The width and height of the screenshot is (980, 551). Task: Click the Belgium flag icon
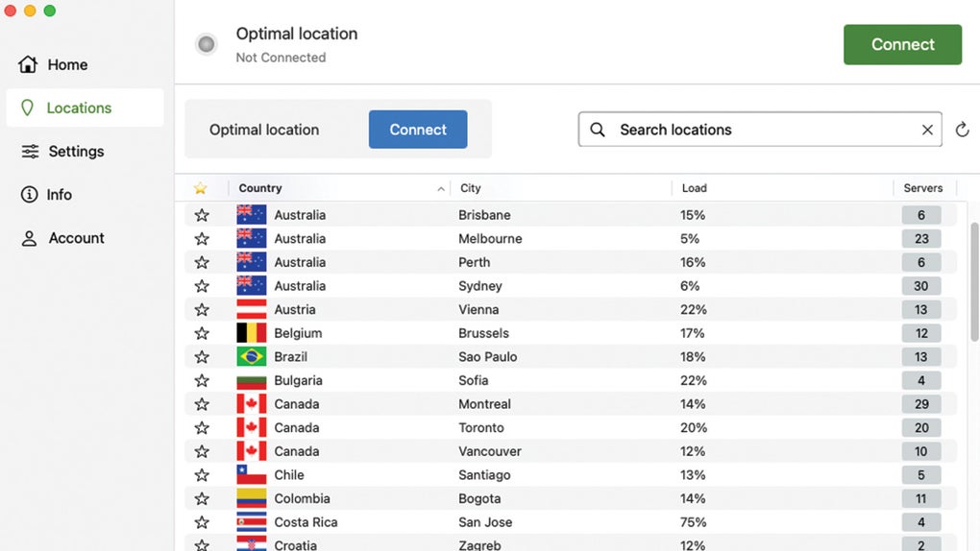pyautogui.click(x=252, y=333)
